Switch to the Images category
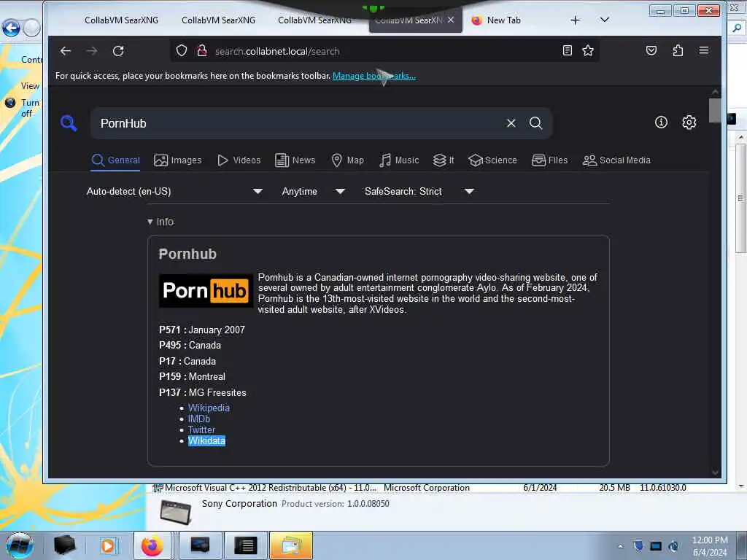This screenshot has height=560, width=747. click(x=178, y=160)
